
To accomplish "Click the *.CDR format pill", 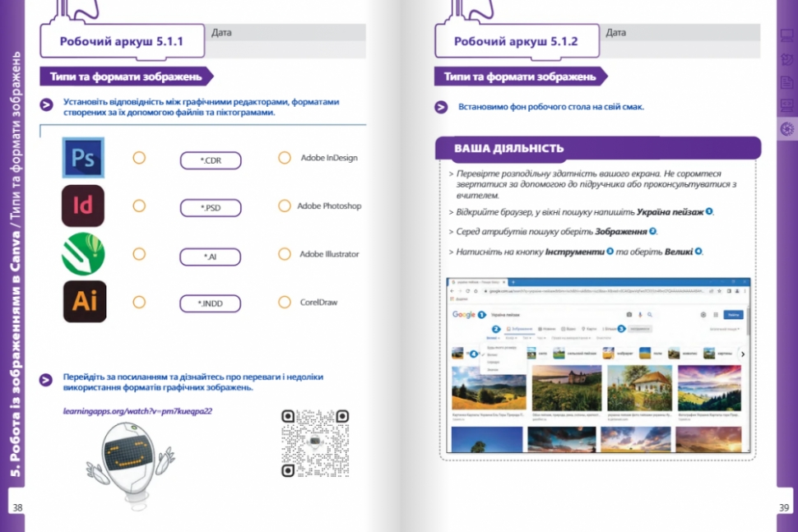I will [211, 160].
